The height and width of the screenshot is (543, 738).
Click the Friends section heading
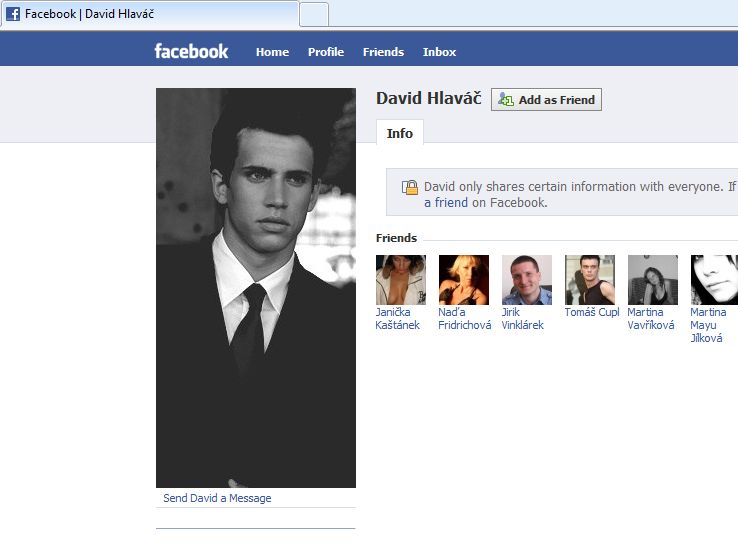tap(396, 238)
